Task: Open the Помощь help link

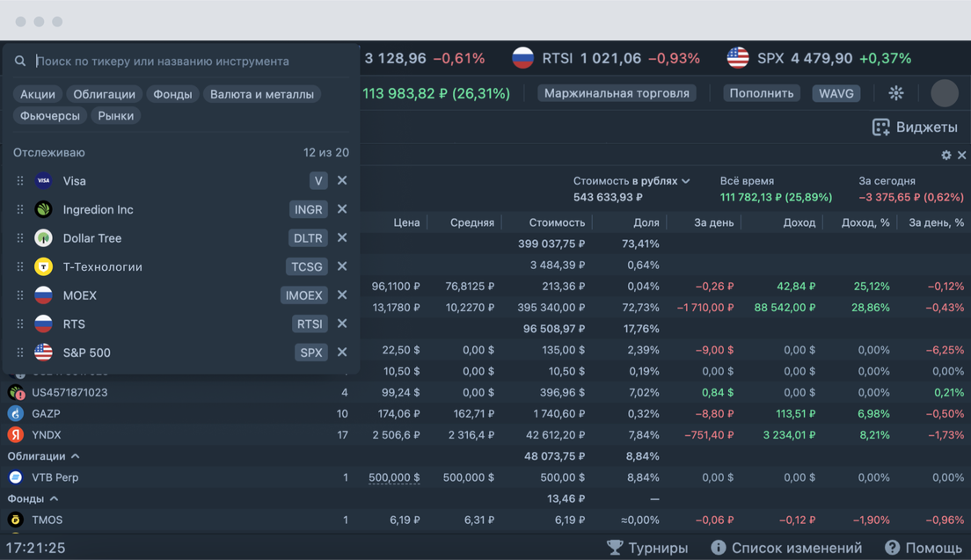Action: coord(924,548)
